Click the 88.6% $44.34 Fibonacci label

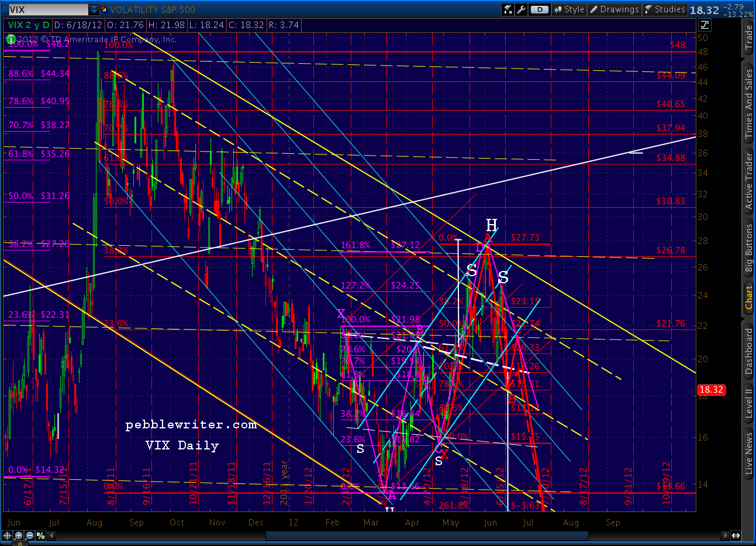tap(39, 74)
